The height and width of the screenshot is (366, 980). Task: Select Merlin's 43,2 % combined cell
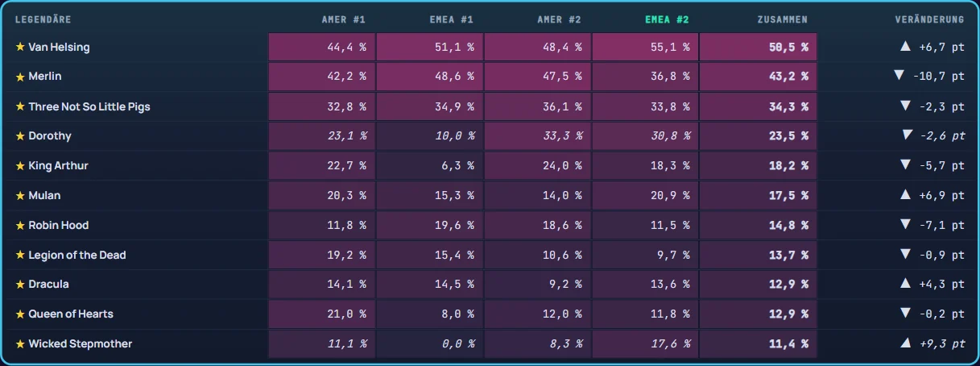[x=759, y=77]
